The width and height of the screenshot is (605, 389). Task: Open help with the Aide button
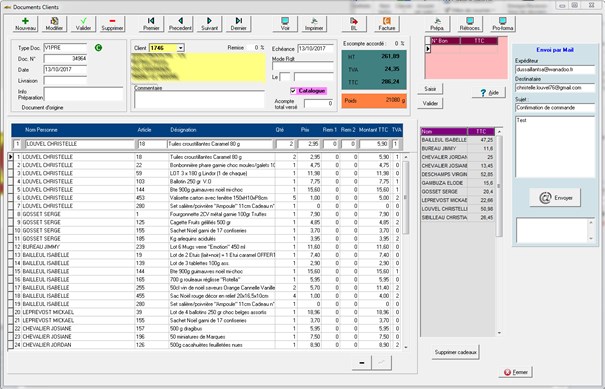[489, 93]
